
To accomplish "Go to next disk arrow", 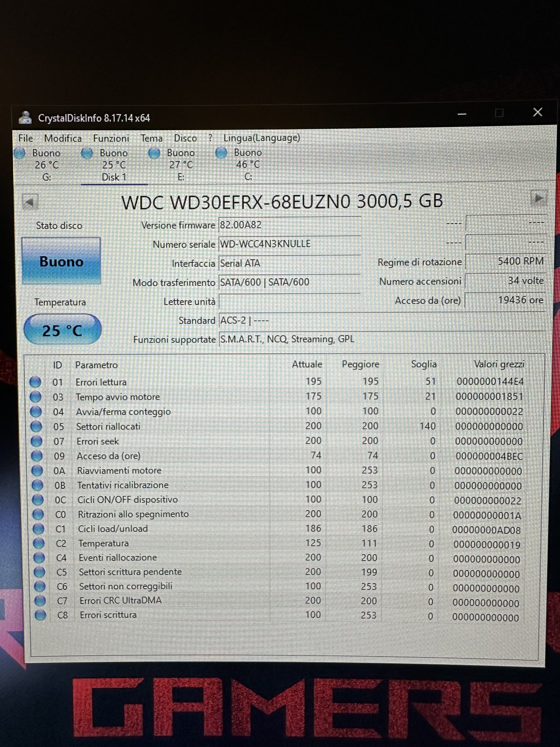I will coord(538,198).
